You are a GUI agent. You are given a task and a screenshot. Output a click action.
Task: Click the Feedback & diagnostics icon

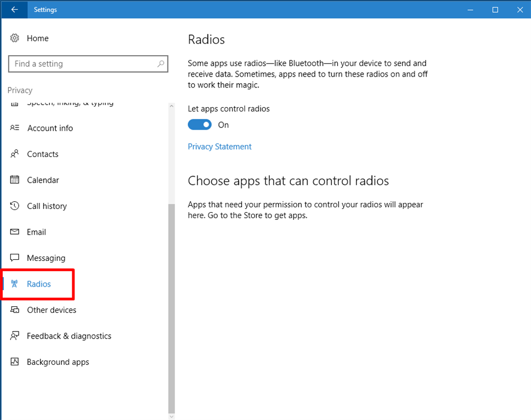[x=15, y=336]
